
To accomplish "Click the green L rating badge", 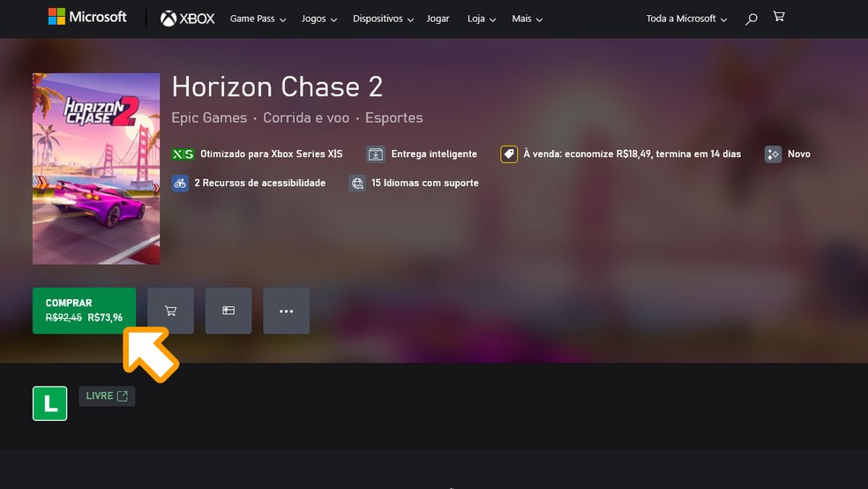I will tap(49, 403).
